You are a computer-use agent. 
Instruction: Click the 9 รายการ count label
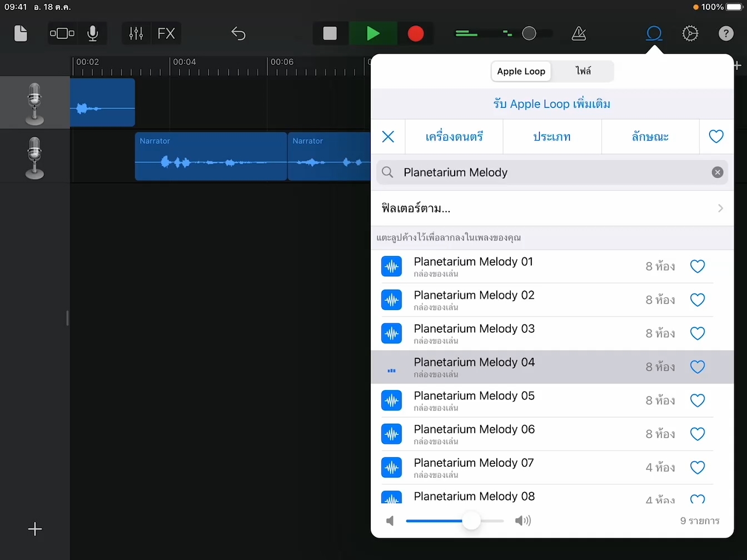tap(700, 521)
